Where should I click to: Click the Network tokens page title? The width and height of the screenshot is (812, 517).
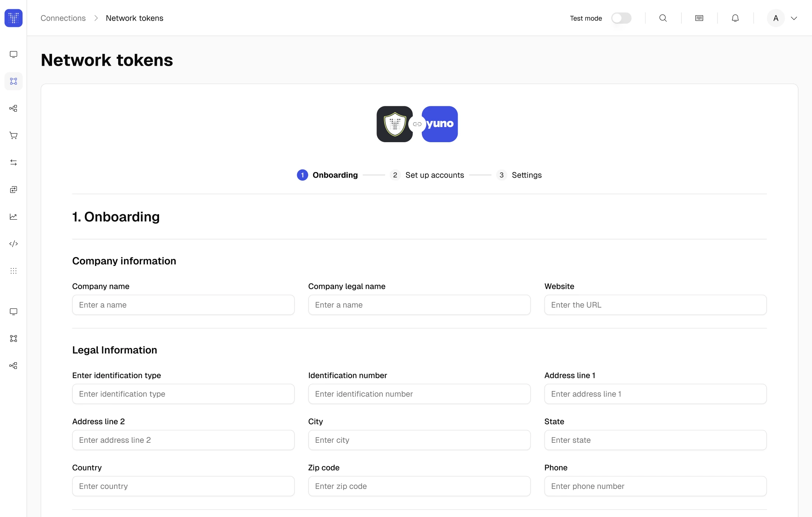[107, 60]
